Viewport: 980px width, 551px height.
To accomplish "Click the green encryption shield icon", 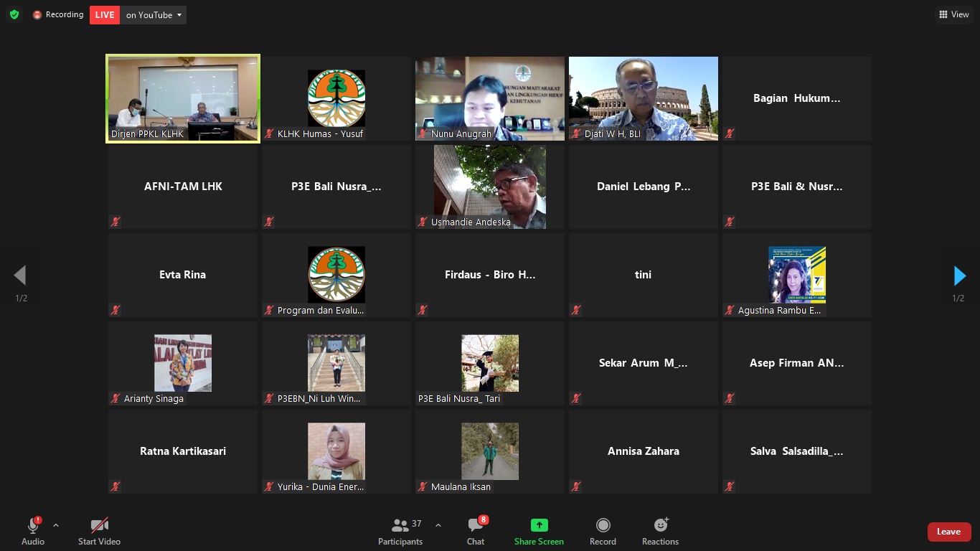I will tap(14, 14).
